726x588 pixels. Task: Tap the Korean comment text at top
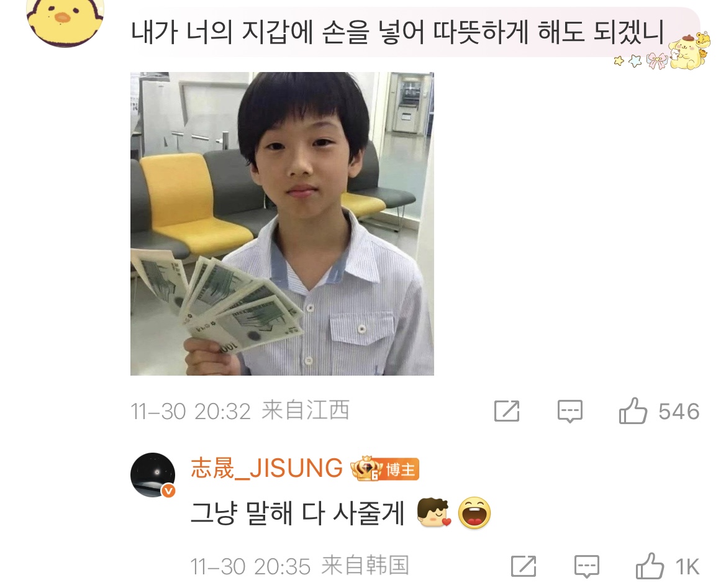pyautogui.click(x=397, y=32)
